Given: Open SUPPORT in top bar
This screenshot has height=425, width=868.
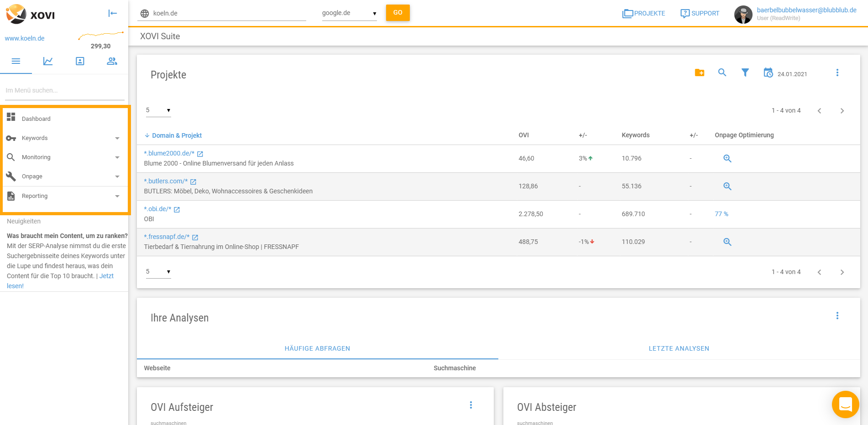Looking at the screenshot, I should (700, 13).
